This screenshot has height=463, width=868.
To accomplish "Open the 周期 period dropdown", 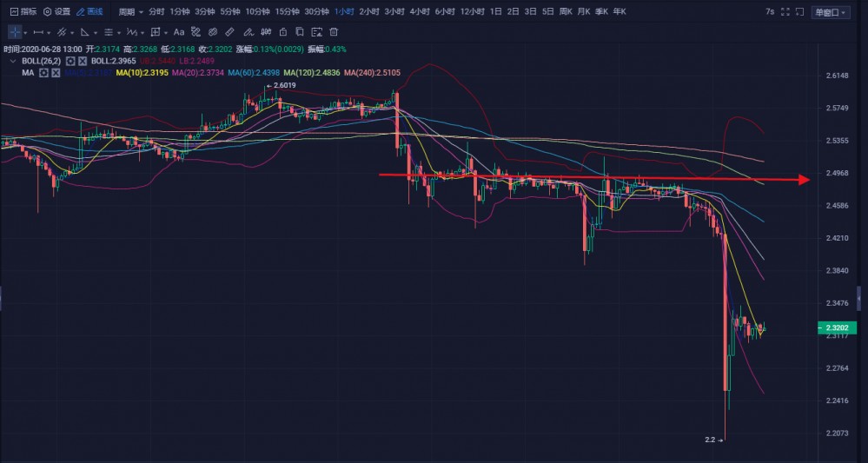I will pyautogui.click(x=129, y=12).
